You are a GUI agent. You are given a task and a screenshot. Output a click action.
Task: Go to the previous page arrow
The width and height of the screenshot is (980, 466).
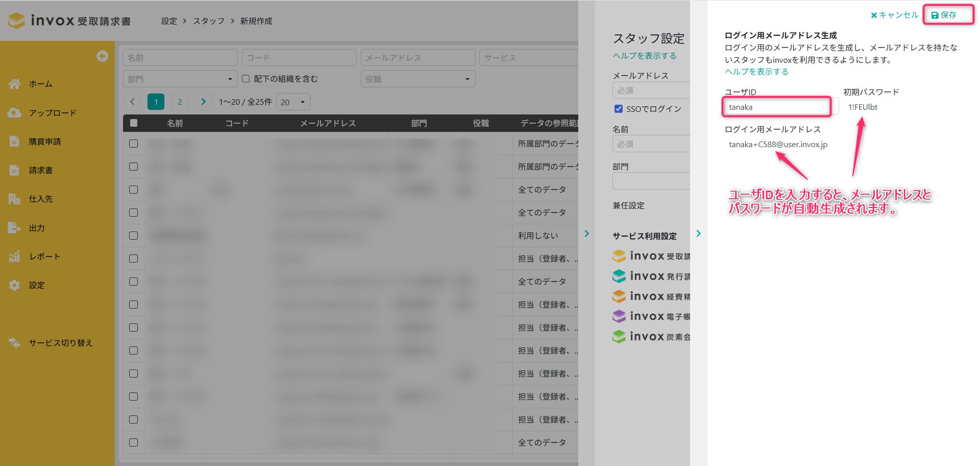132,102
